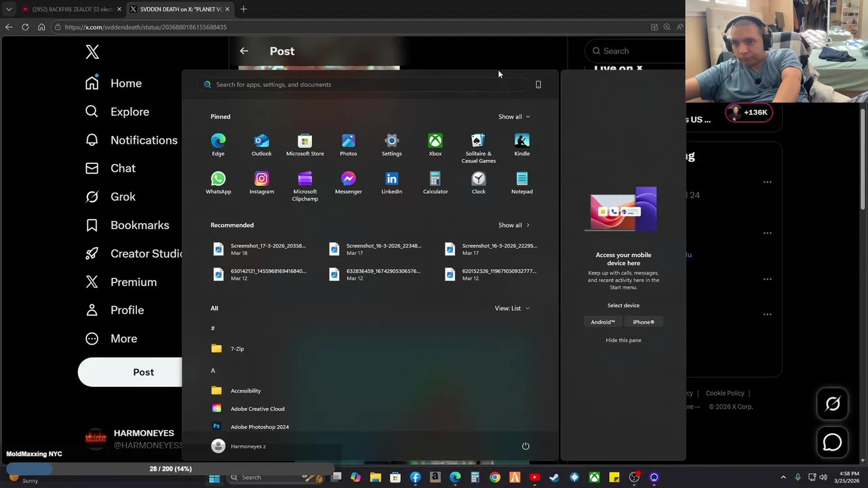
Task: Open pinned Settings app
Action: pyautogui.click(x=391, y=145)
